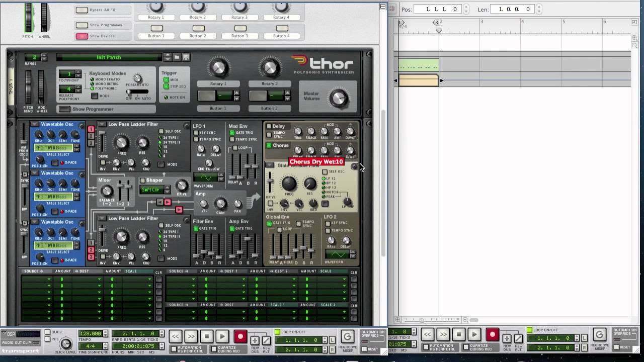Viewport: 644px width, 362px height.
Task: Toggle the Chorus effect on/off
Action: tap(269, 145)
